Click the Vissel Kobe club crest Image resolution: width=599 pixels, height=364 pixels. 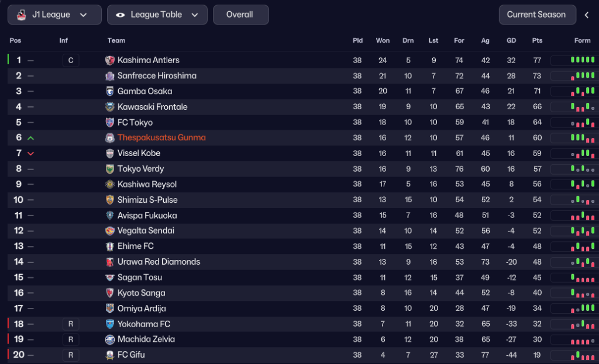(x=110, y=153)
